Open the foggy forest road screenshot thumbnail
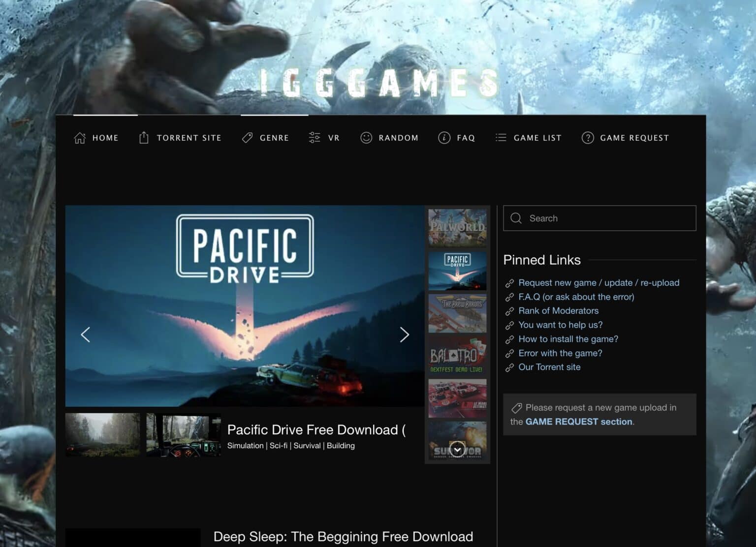Screen dimensions: 756x547 pos(103,435)
